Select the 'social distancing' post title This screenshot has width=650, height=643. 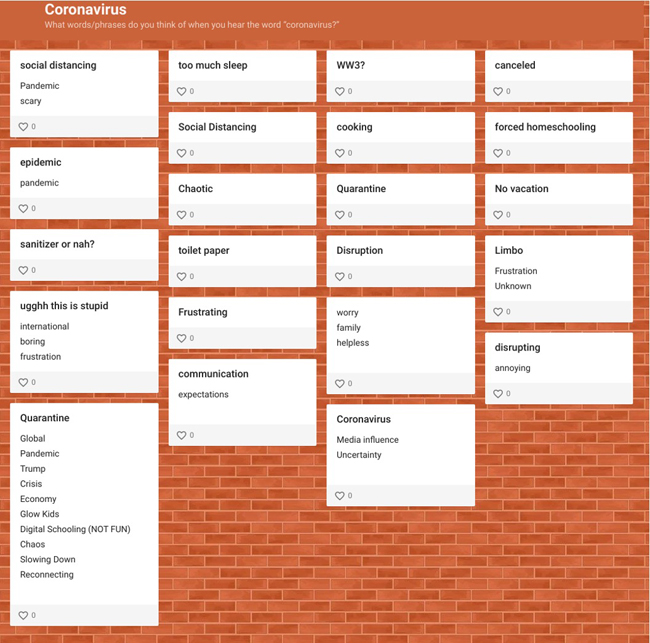[x=58, y=66]
